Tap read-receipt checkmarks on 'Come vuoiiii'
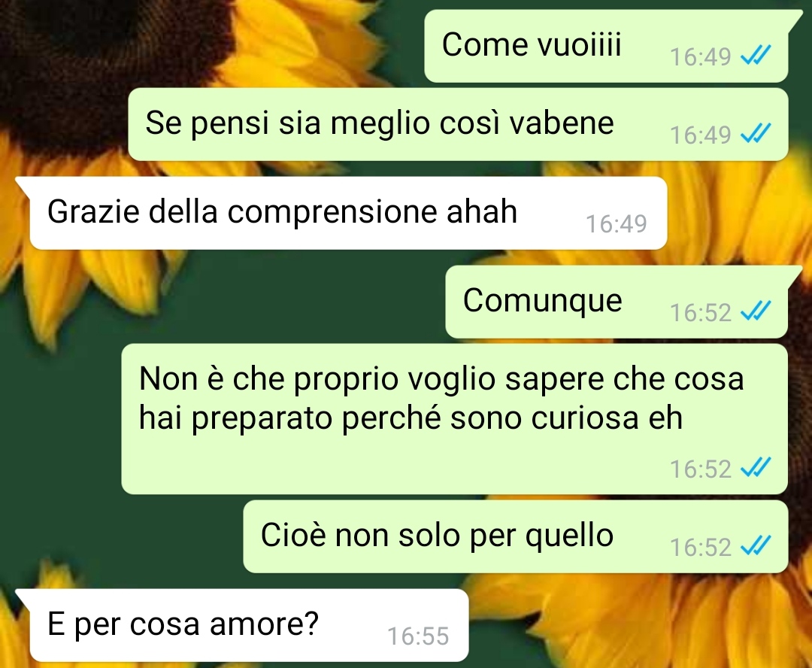This screenshot has height=668, width=812. pos(756,55)
